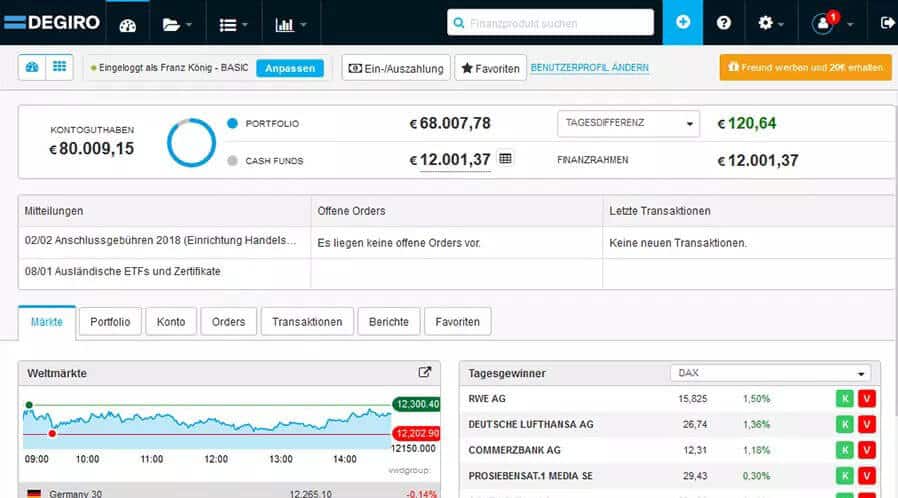This screenshot has height=498, width=898.
Task: Click K buy button for ProSiebenSat.1 Media SE
Action: coord(845,476)
